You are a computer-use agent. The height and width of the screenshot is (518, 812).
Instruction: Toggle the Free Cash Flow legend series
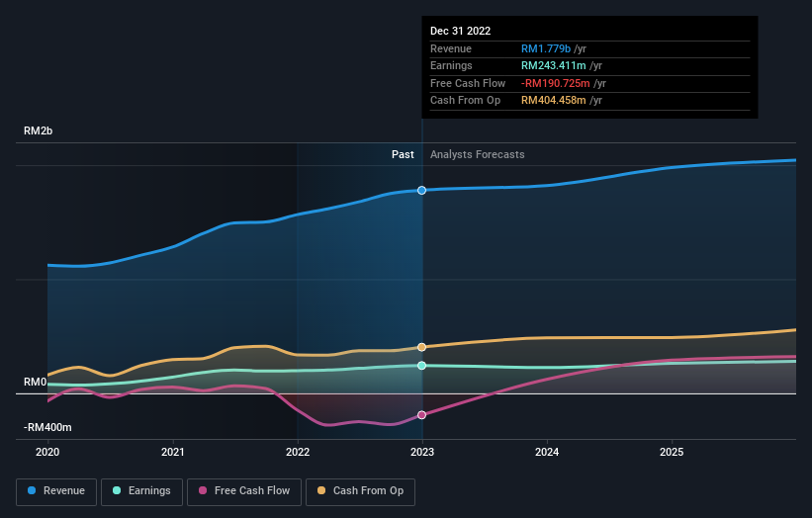point(244,491)
